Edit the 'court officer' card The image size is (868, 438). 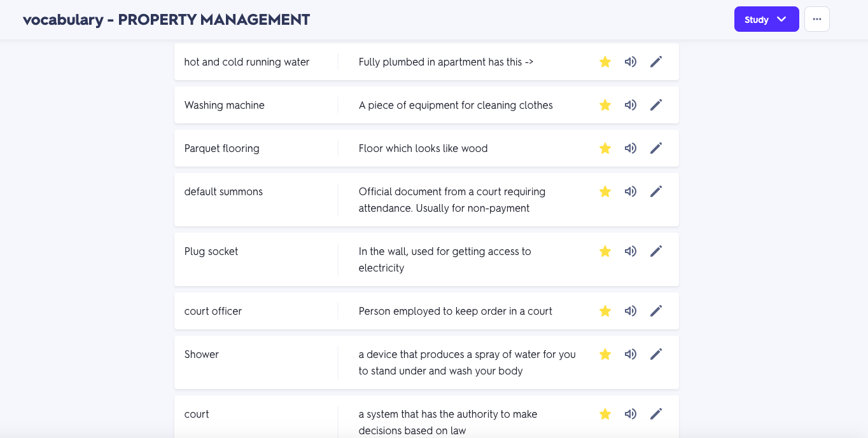pos(656,311)
